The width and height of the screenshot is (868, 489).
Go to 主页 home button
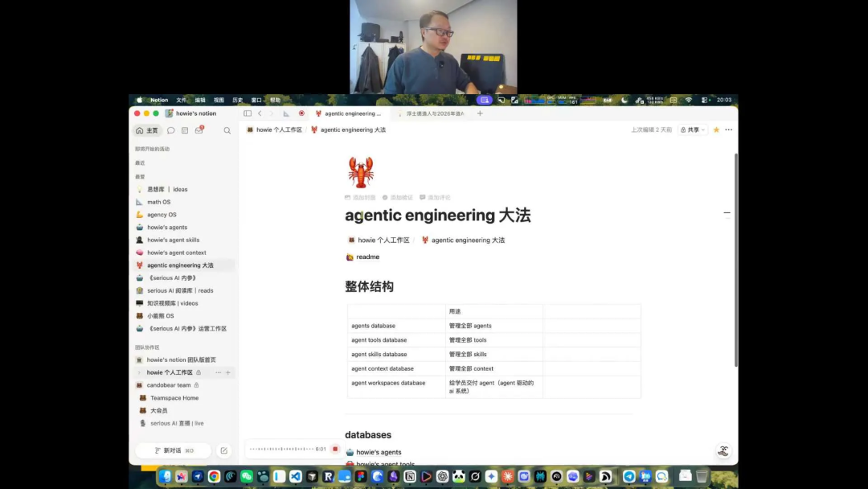[x=147, y=131]
